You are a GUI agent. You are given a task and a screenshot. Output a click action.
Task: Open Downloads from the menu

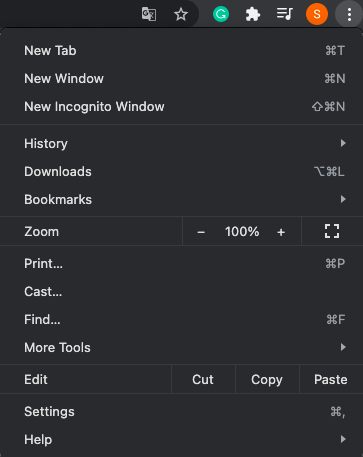click(181, 172)
